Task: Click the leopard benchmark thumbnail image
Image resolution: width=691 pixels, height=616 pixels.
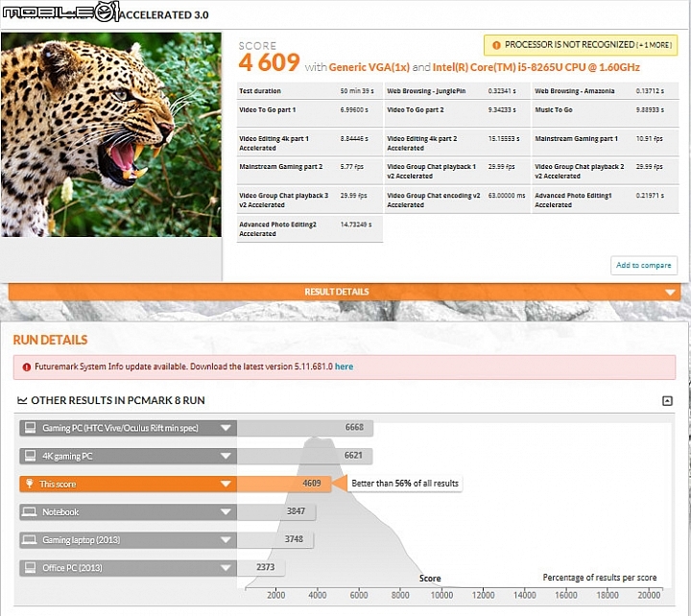Action: tap(111, 134)
